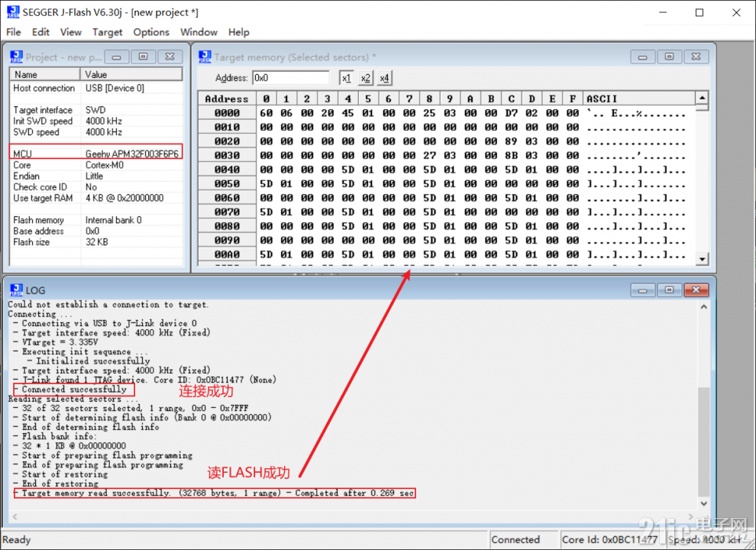The width and height of the screenshot is (756, 550).
Task: Click the Value column header in Project
Action: [x=131, y=74]
